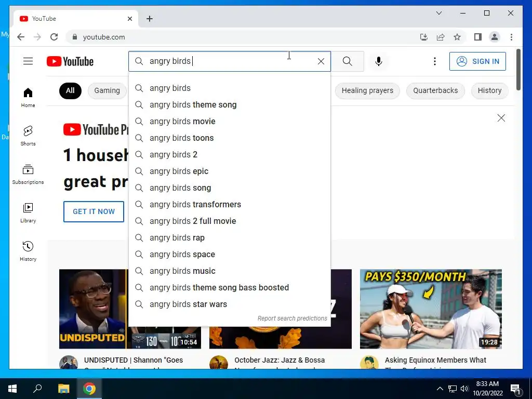Choose suggestion "angry birds theme song"
Viewport: 532px width, 399px height.
coord(230,105)
